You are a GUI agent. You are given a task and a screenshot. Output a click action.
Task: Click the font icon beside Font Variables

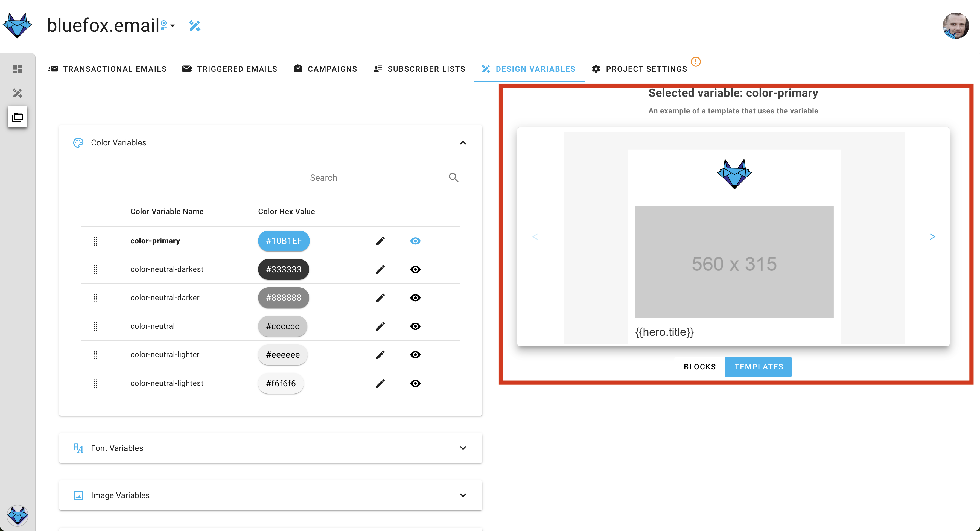point(78,448)
